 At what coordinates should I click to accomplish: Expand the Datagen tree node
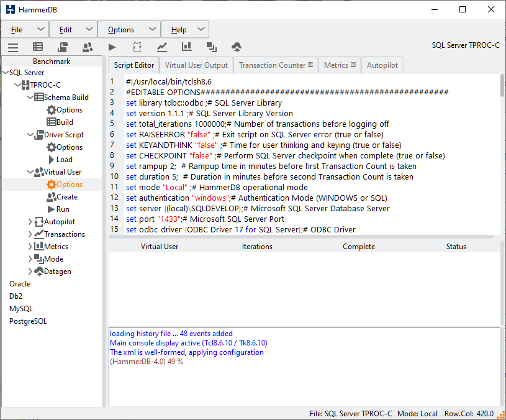[30, 271]
